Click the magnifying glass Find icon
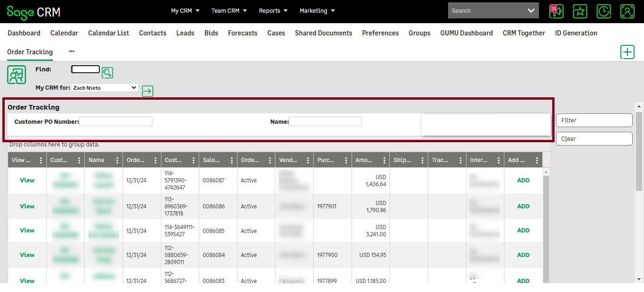The width and height of the screenshot is (644, 292). 107,73
